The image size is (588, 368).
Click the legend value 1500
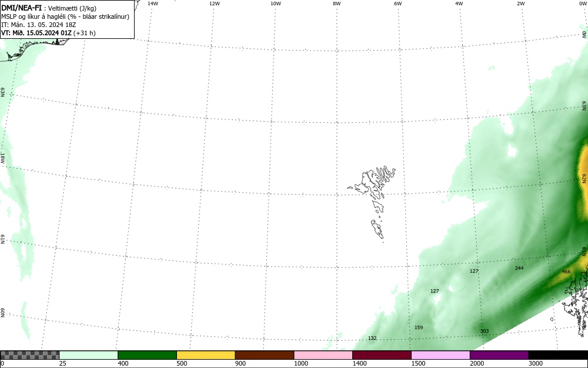coord(418,363)
